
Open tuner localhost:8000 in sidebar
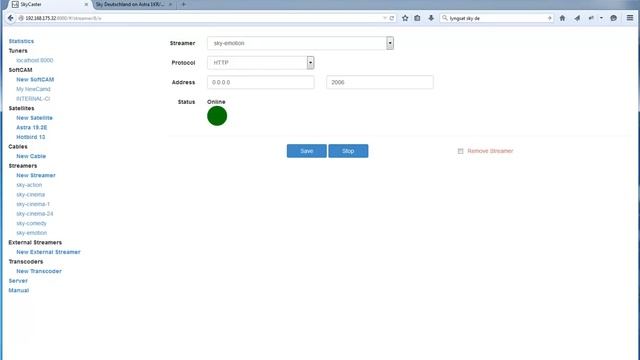pyautogui.click(x=35, y=60)
